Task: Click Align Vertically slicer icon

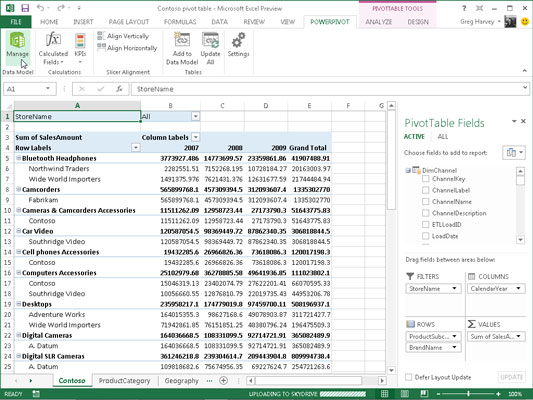Action: tap(101, 36)
